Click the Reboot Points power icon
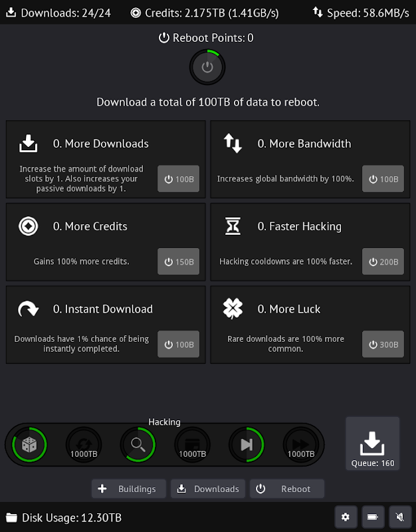The height and width of the screenshot is (532, 416). coord(164,38)
